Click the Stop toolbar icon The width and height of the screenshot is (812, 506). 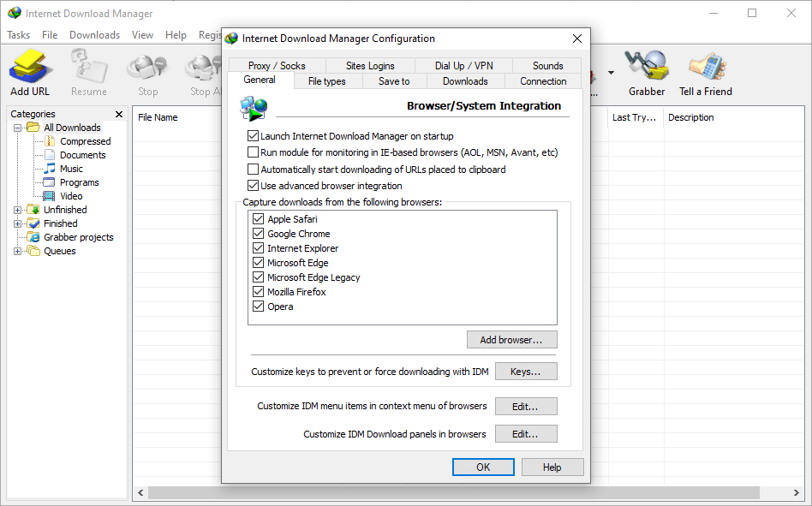pos(147,68)
